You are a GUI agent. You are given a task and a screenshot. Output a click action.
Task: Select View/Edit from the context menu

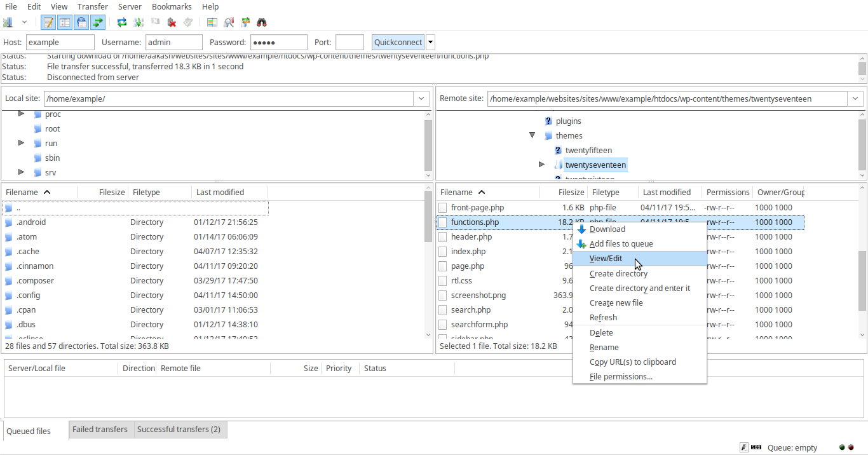click(606, 259)
